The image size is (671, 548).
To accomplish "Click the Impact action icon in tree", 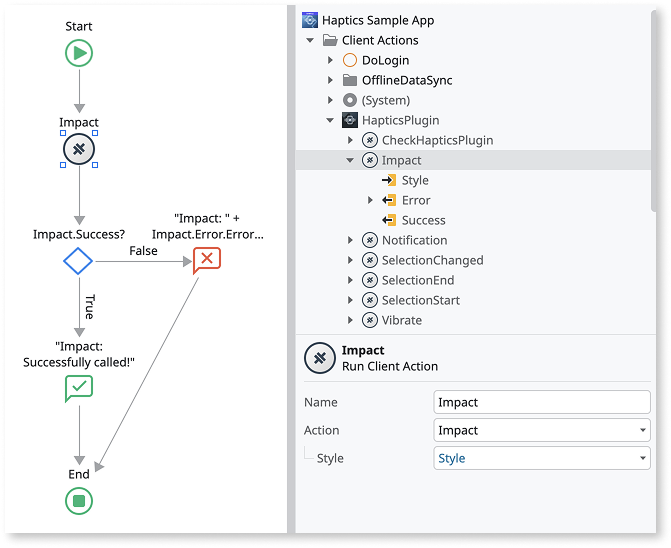I will (370, 160).
